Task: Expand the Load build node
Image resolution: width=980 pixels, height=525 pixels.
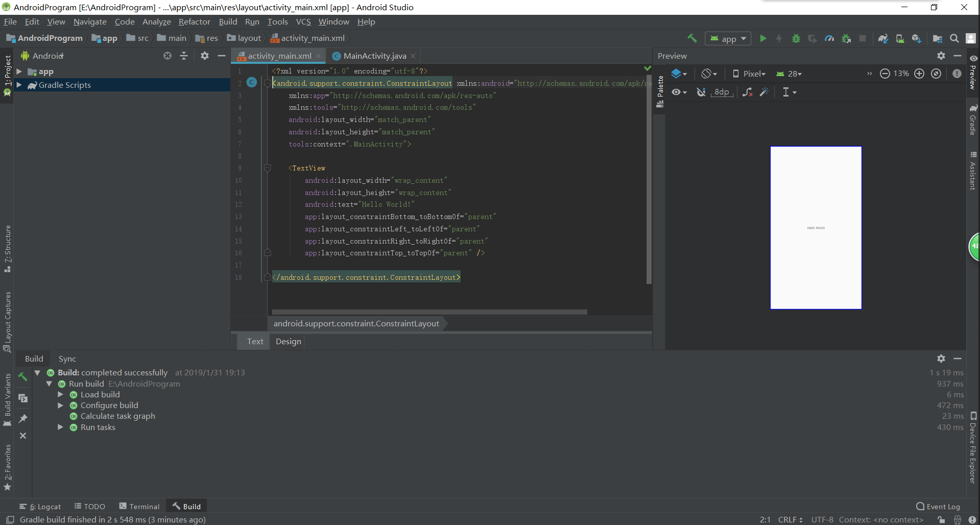Action: pyautogui.click(x=60, y=394)
